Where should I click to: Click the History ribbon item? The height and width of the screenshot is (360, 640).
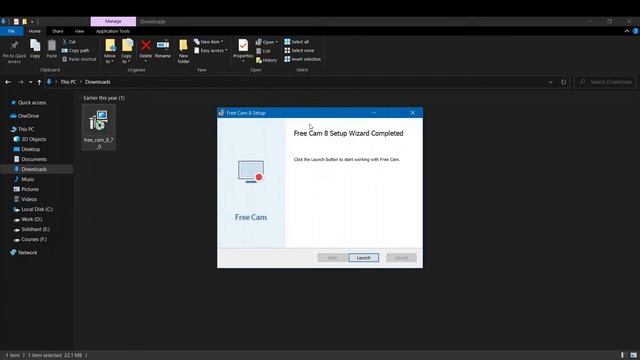(x=267, y=60)
